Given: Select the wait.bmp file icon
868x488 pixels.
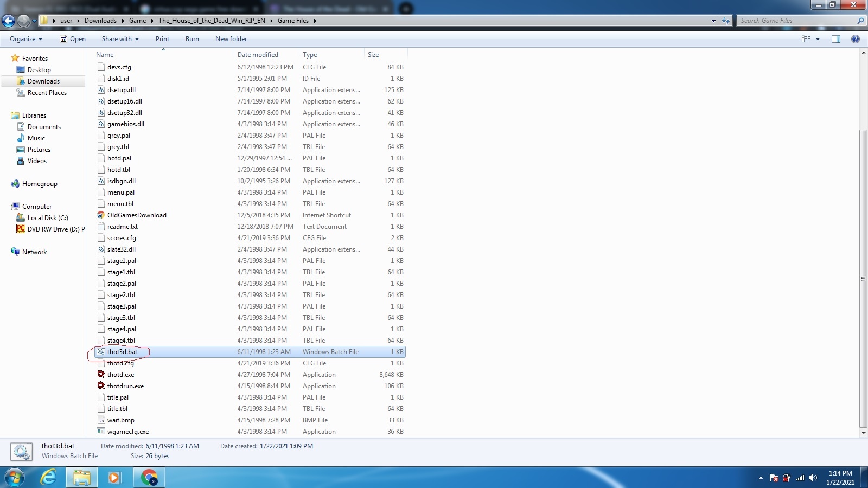Looking at the screenshot, I should pos(101,420).
